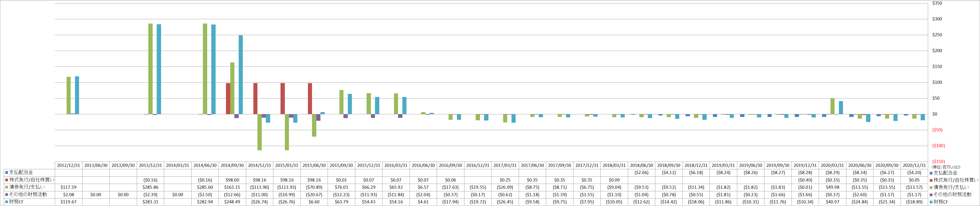Select the $98.00 stock issuance cell

[x=232, y=180]
